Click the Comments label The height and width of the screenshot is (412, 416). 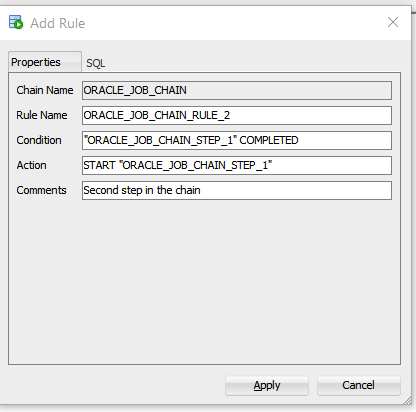(41, 190)
